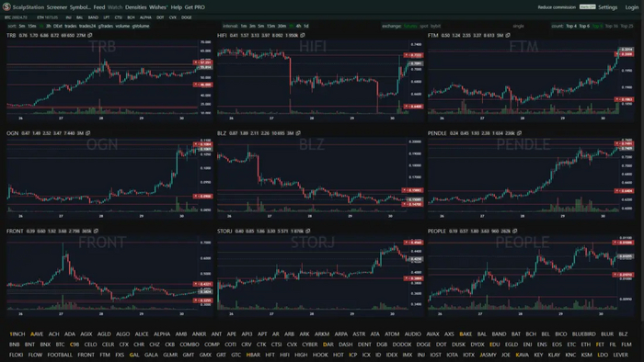Click the pop-out icon beside FTM stats
Screen dimensions: 644x362
tap(508, 35)
